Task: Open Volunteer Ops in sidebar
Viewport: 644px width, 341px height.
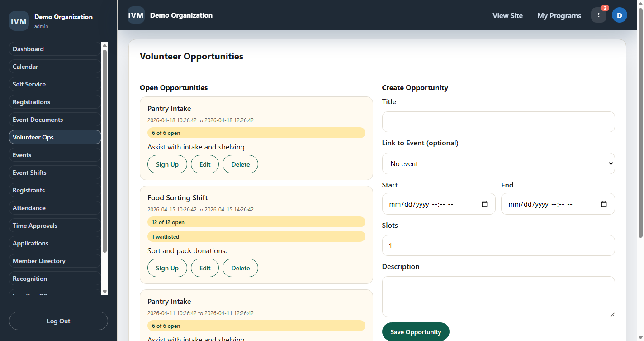Action: coord(55,137)
